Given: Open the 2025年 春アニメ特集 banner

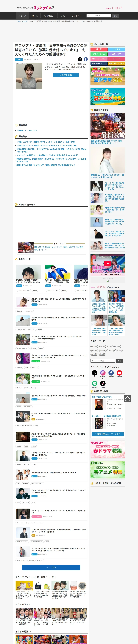Looking at the screenshot, I should [x=108, y=470].
